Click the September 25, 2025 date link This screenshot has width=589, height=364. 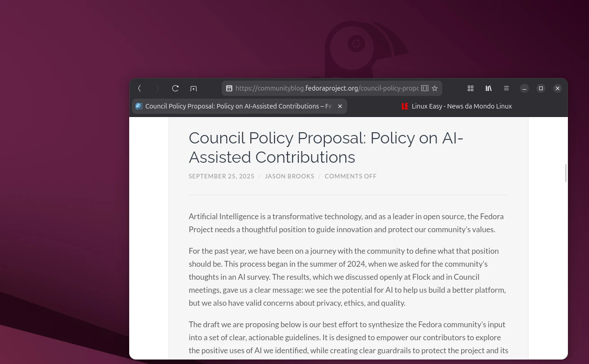click(x=221, y=176)
